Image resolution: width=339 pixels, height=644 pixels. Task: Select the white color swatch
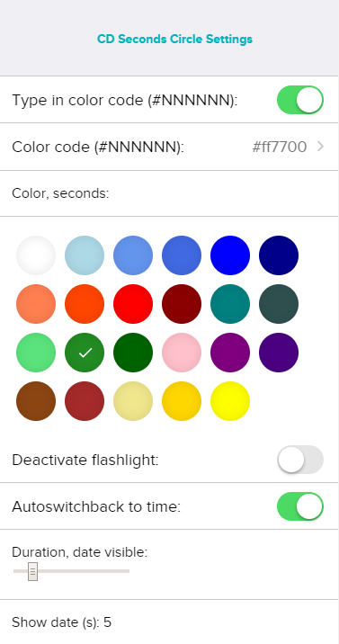click(36, 255)
